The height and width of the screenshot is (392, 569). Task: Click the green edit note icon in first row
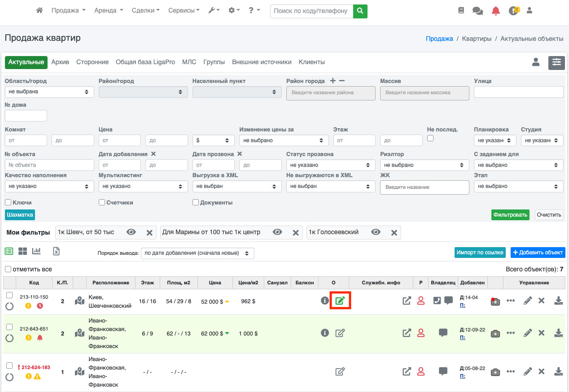pos(340,301)
